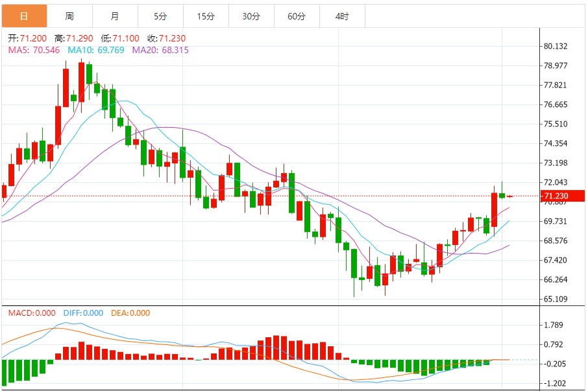This screenshot has width=588, height=391.
Task: Click the MA10: 69.769 indicator label
Action: (x=96, y=50)
